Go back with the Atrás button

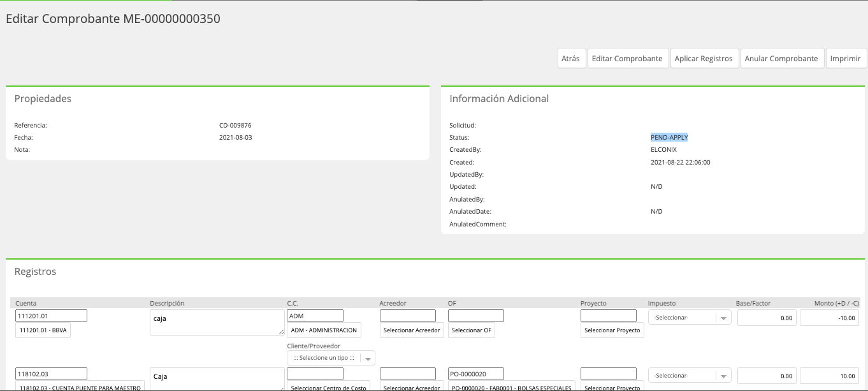click(572, 58)
